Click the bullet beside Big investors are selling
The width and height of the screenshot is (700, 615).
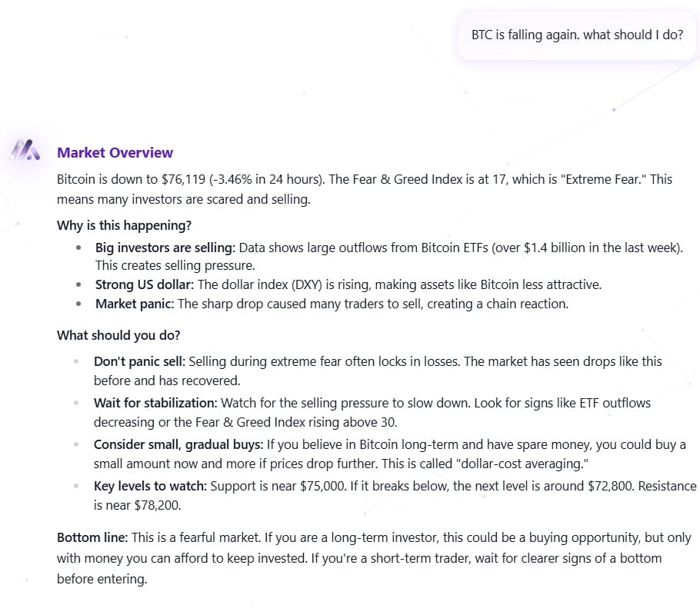pyautogui.click(x=78, y=248)
